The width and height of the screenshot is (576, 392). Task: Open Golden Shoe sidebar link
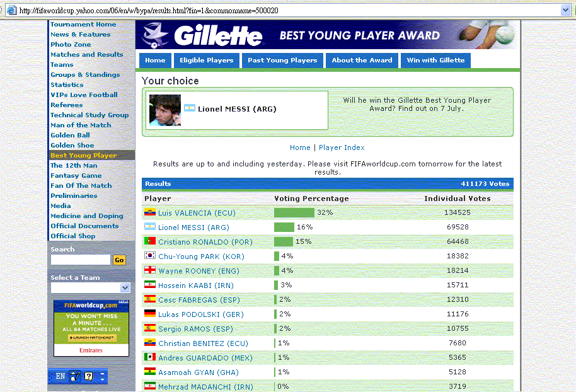(72, 146)
